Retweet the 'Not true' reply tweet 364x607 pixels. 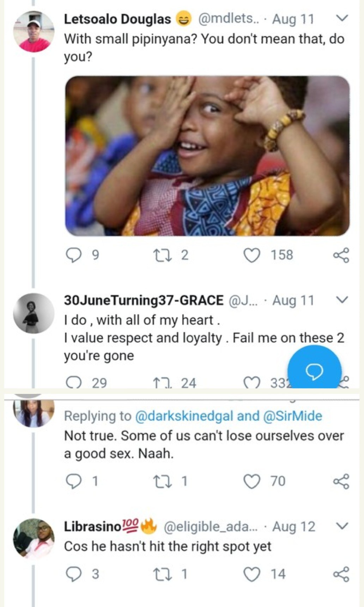coord(163,481)
